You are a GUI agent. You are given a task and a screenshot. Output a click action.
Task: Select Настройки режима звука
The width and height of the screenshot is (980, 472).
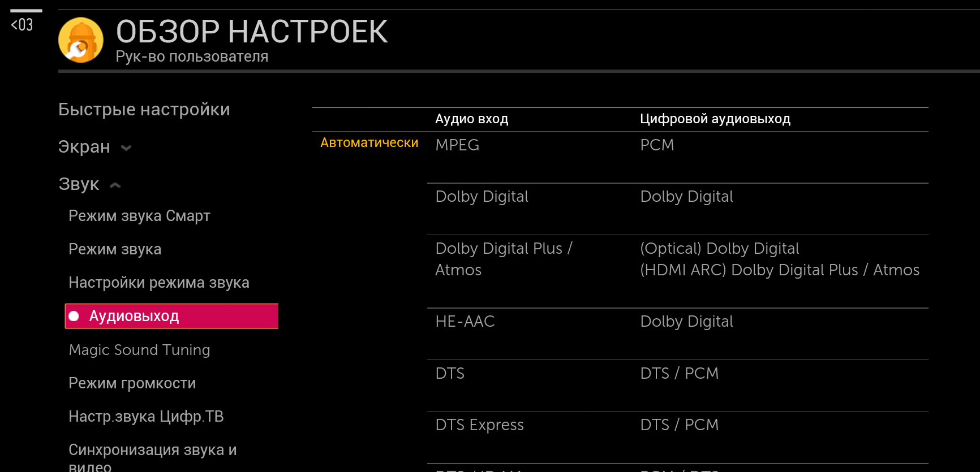[158, 283]
